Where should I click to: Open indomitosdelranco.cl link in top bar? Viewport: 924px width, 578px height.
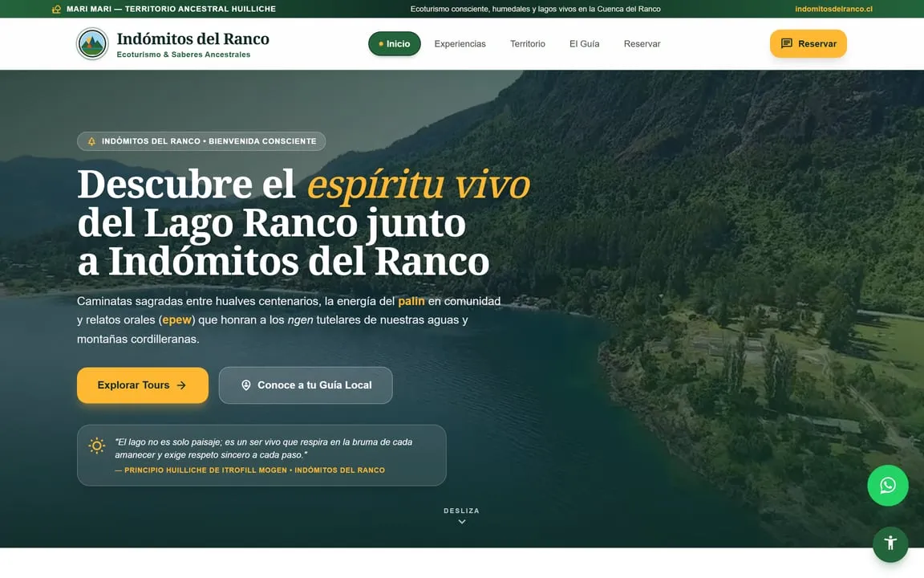tap(833, 9)
